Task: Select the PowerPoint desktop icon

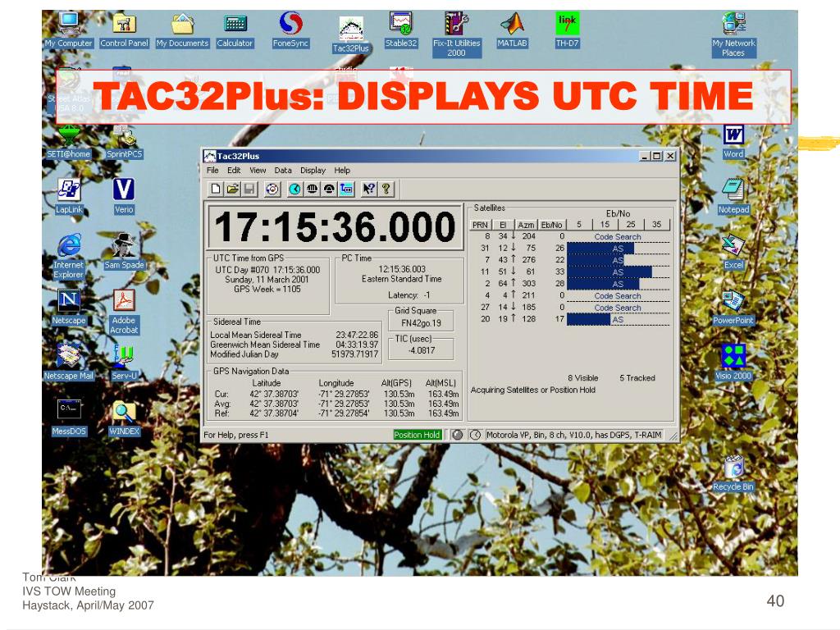Action: point(733,308)
